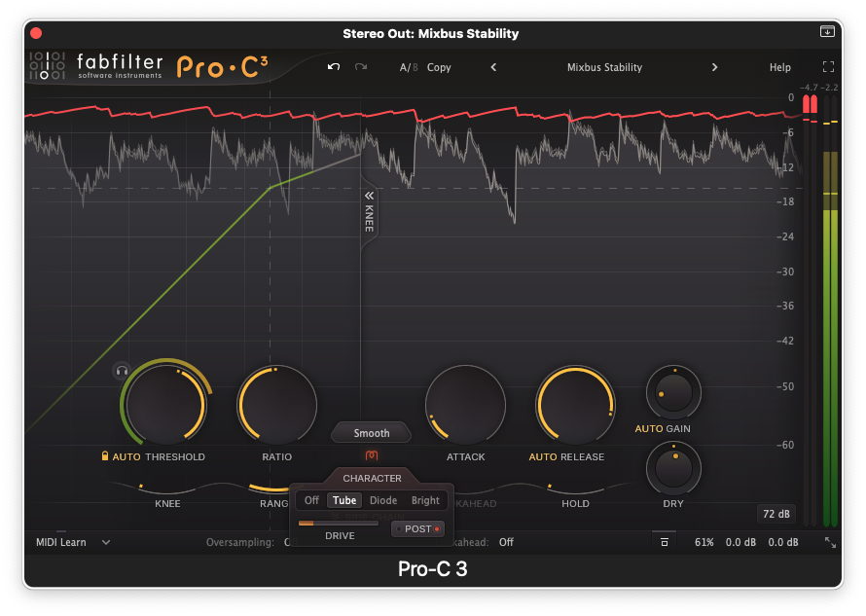The width and height of the screenshot is (866, 616).
Task: Click the orange character icon below Smooth
Action: pos(371,455)
